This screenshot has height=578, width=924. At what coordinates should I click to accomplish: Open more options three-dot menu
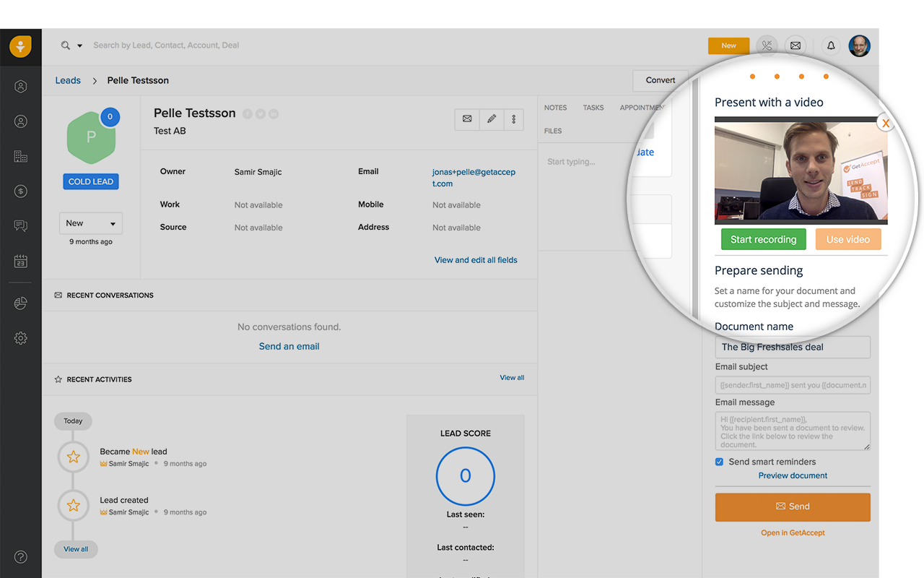514,119
